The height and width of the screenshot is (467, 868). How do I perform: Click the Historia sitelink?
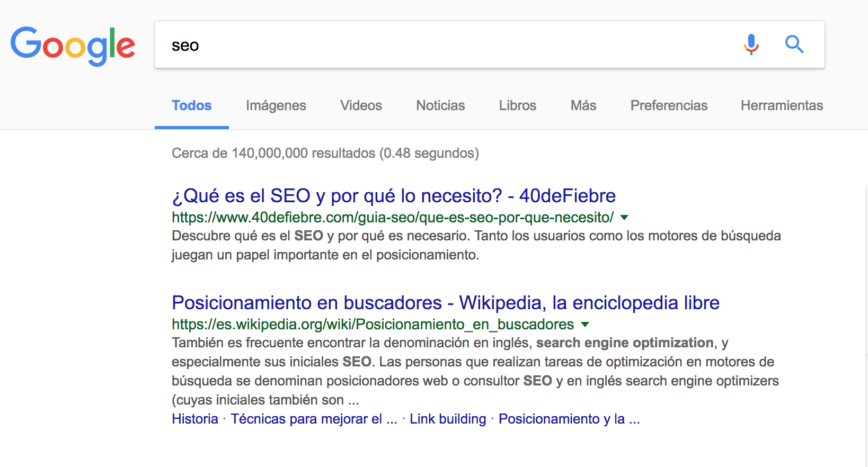pyautogui.click(x=195, y=419)
